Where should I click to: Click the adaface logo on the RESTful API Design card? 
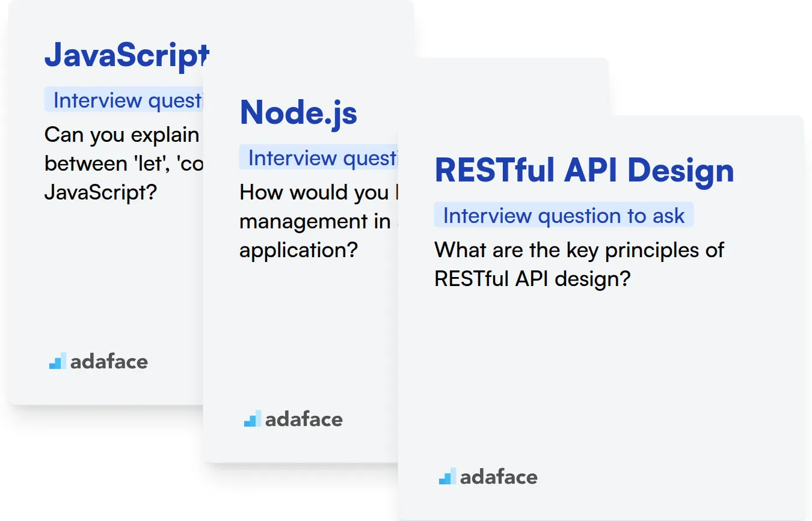click(488, 477)
